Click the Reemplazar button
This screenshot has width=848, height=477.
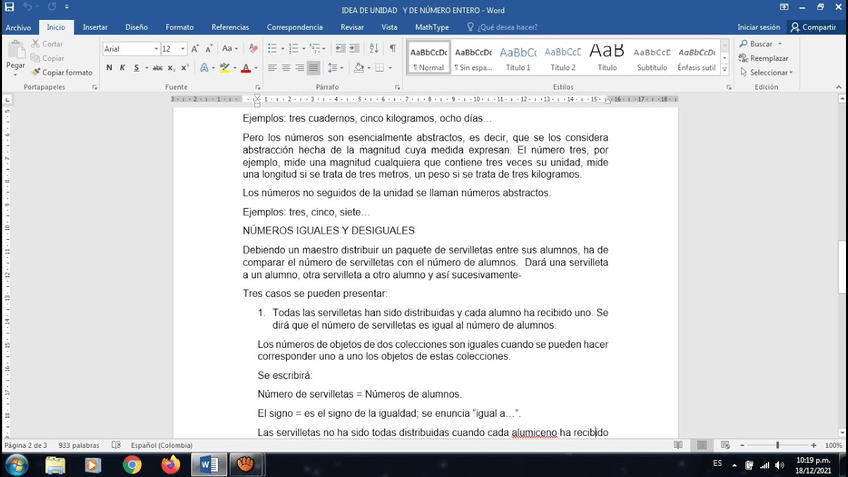point(763,58)
